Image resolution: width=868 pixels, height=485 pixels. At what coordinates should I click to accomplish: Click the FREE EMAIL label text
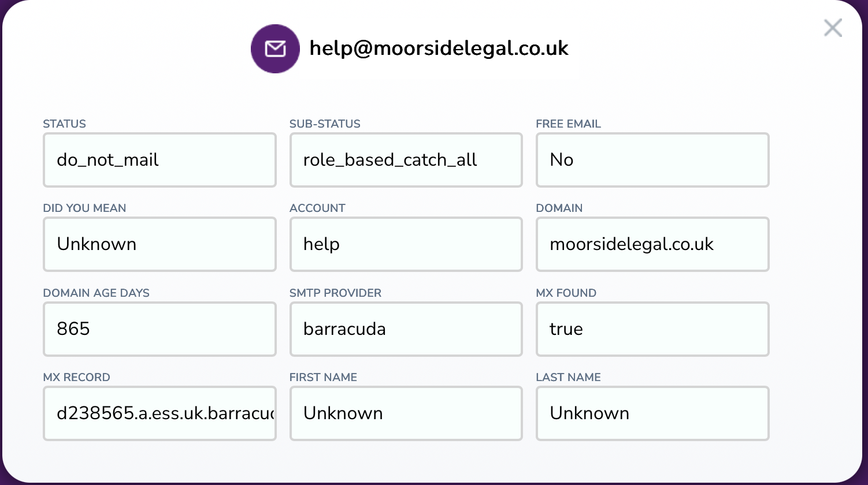(568, 124)
